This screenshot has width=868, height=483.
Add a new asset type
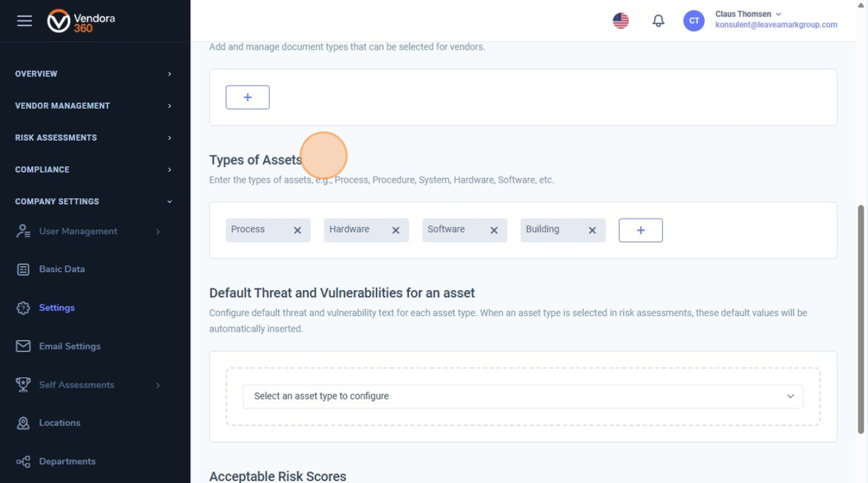641,230
